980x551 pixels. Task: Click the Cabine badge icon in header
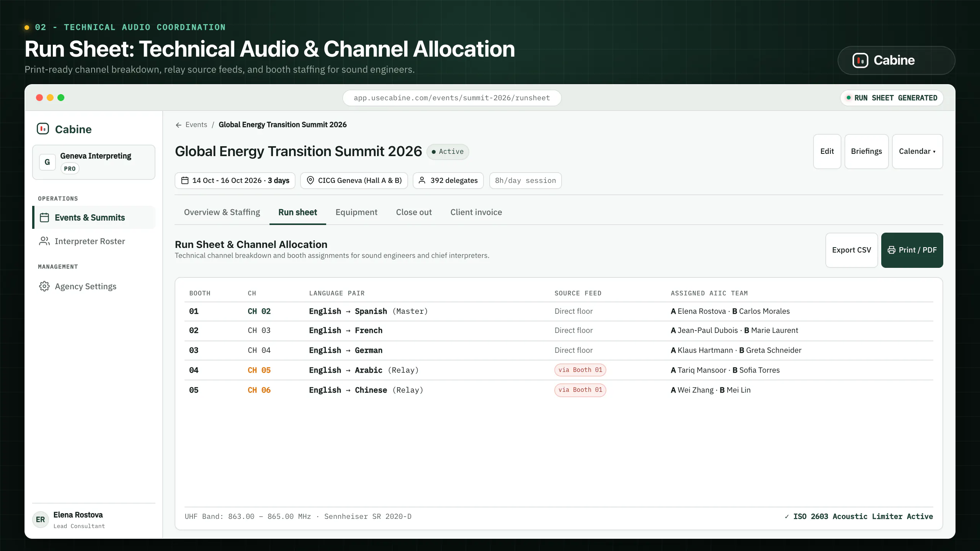(860, 60)
